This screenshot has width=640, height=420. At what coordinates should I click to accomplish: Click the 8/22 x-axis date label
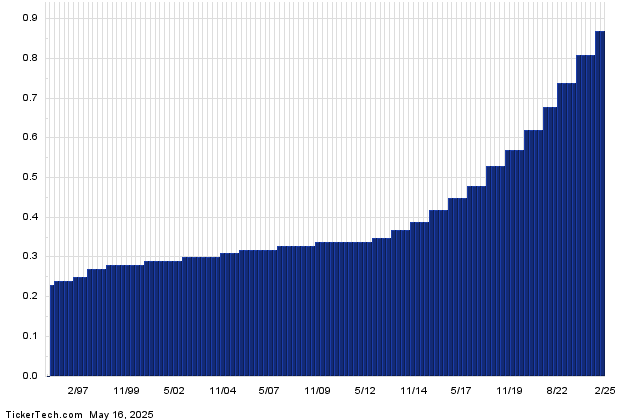pyautogui.click(x=558, y=391)
